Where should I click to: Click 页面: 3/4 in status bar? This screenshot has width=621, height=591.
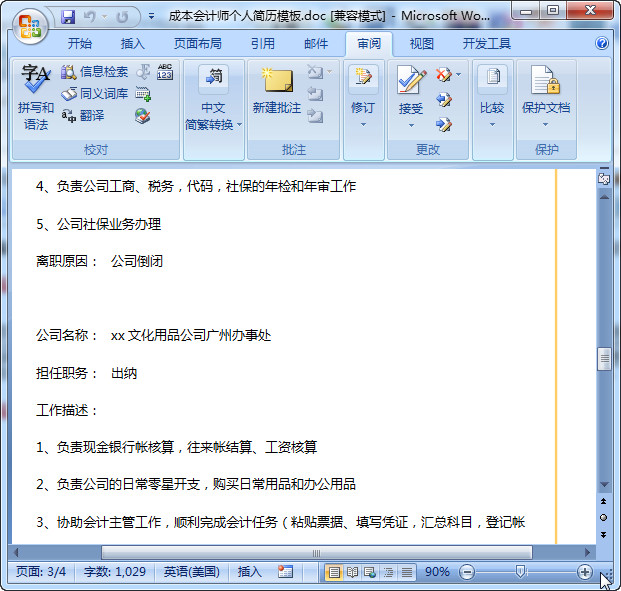pos(41,572)
